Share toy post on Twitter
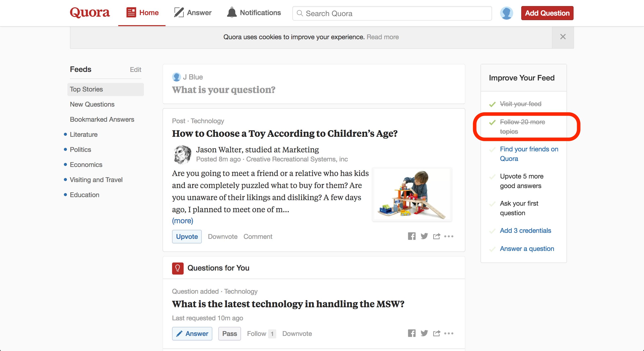 click(424, 236)
